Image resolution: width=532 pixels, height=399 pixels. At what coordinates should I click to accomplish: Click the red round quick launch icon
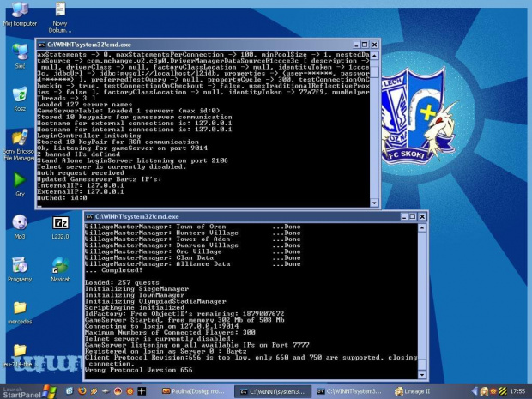point(118,391)
